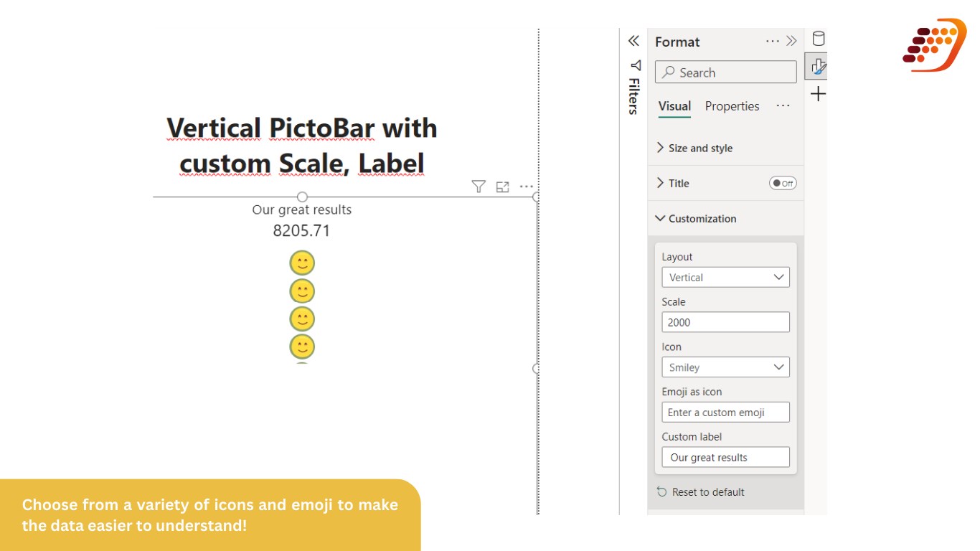Expand the Size and style section
This screenshot has height=551, width=980.
click(700, 148)
